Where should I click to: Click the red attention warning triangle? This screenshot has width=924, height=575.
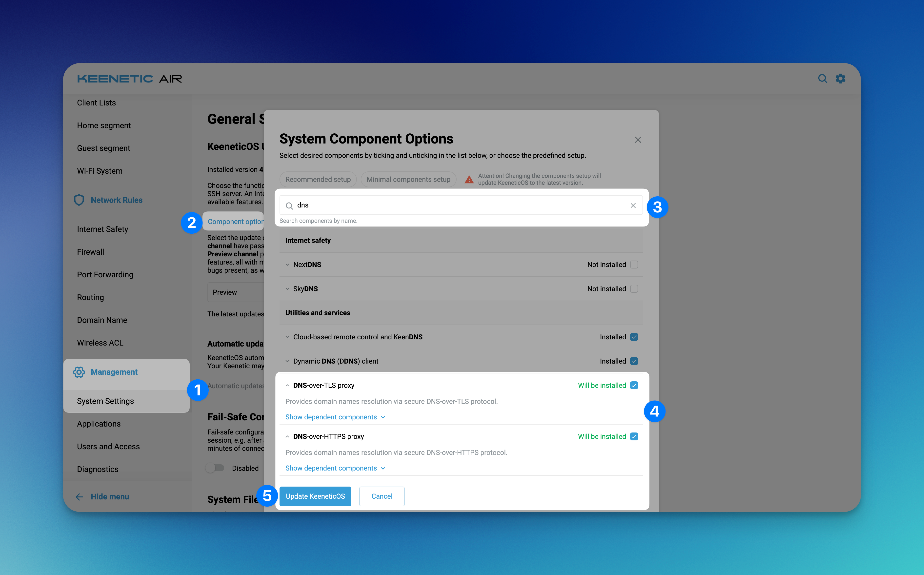[469, 180]
